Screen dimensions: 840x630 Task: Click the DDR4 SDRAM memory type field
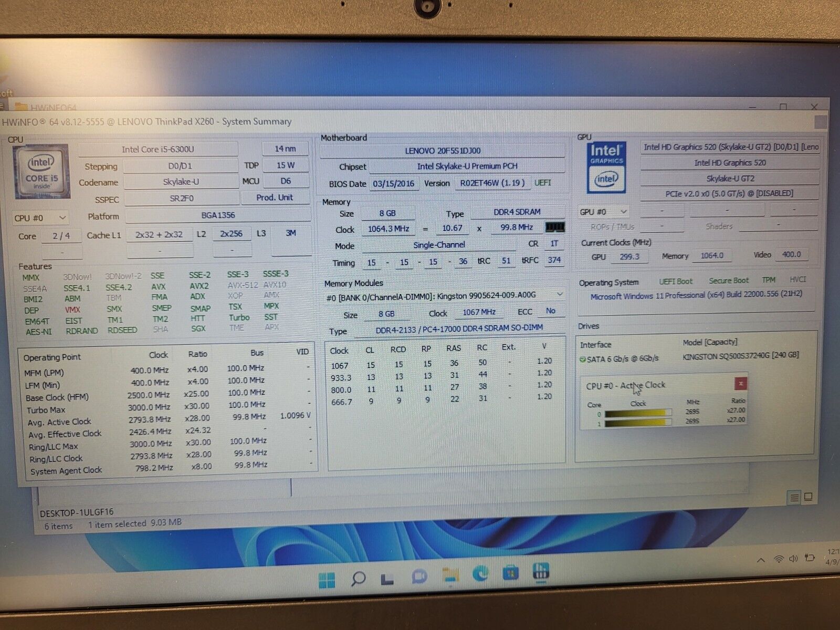pos(517,212)
